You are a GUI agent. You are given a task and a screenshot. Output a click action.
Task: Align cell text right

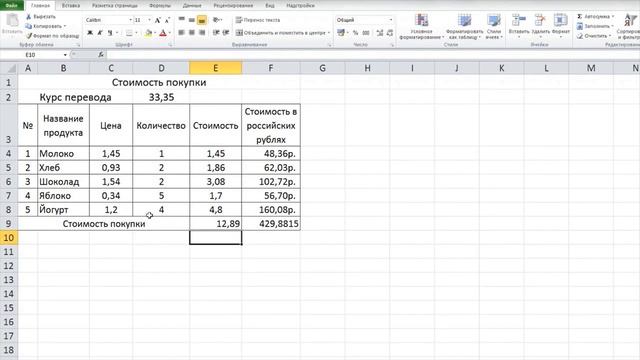202,33
